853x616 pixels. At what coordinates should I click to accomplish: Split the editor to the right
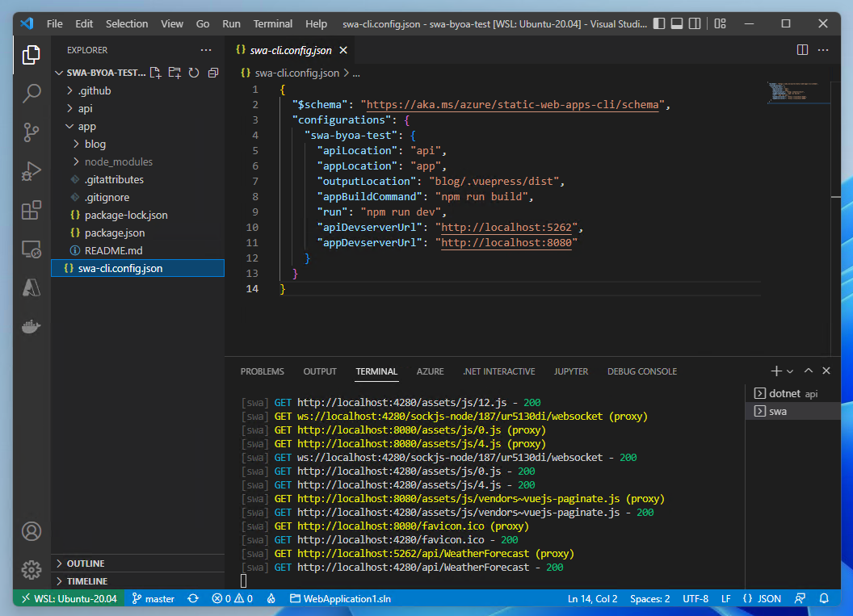coord(802,50)
